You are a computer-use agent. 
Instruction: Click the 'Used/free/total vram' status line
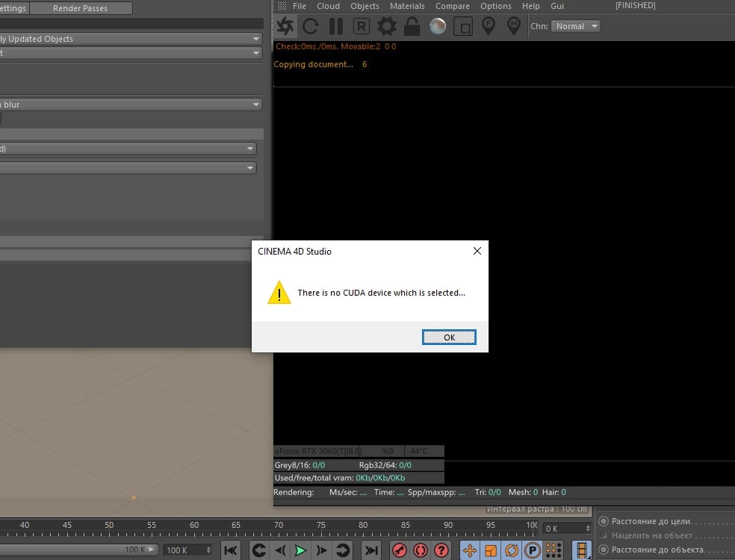click(339, 478)
